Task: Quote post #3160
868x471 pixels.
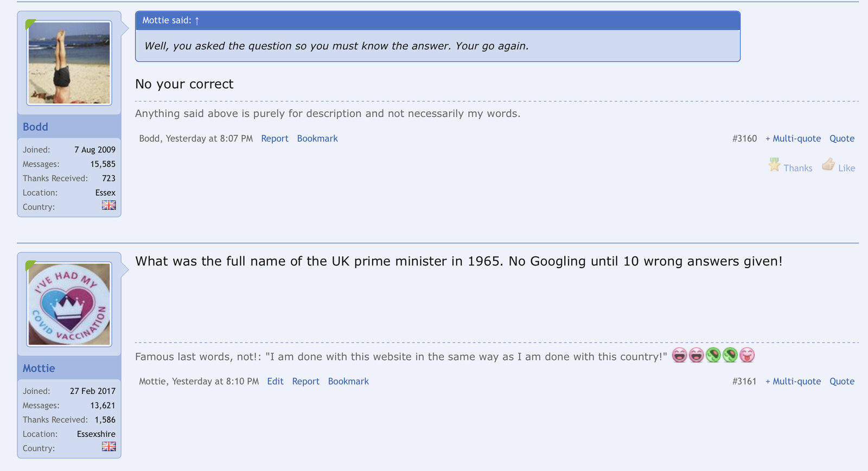Action: coord(841,138)
